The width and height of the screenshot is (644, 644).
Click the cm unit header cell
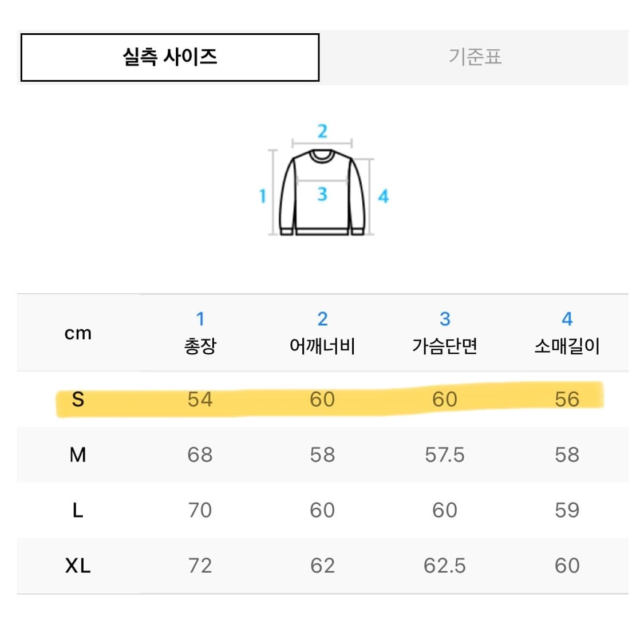tap(78, 333)
